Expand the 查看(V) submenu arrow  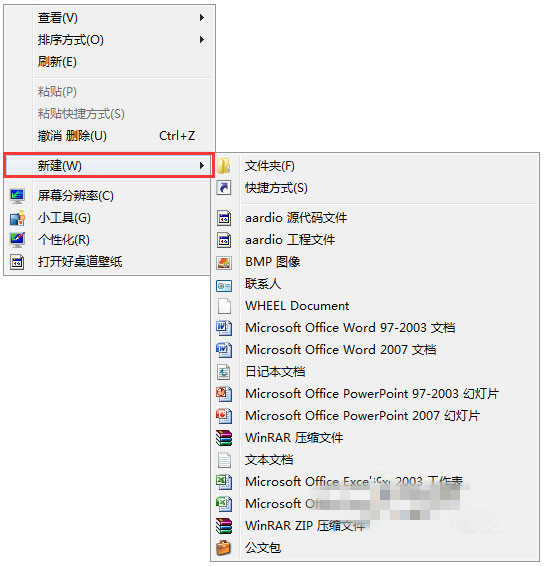pyautogui.click(x=202, y=18)
